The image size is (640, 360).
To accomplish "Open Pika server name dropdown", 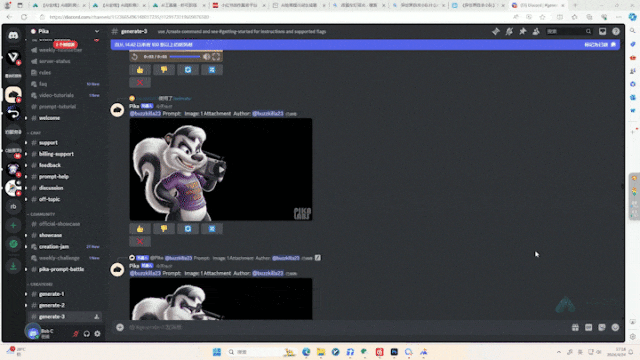I will 65,31.
